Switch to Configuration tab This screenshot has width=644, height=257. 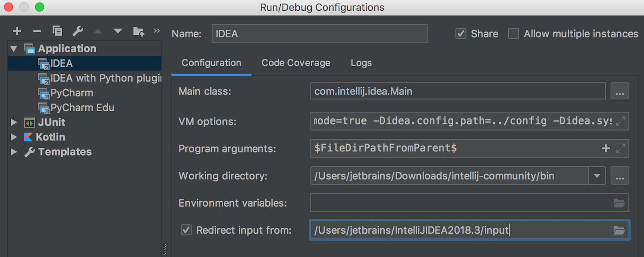point(211,63)
